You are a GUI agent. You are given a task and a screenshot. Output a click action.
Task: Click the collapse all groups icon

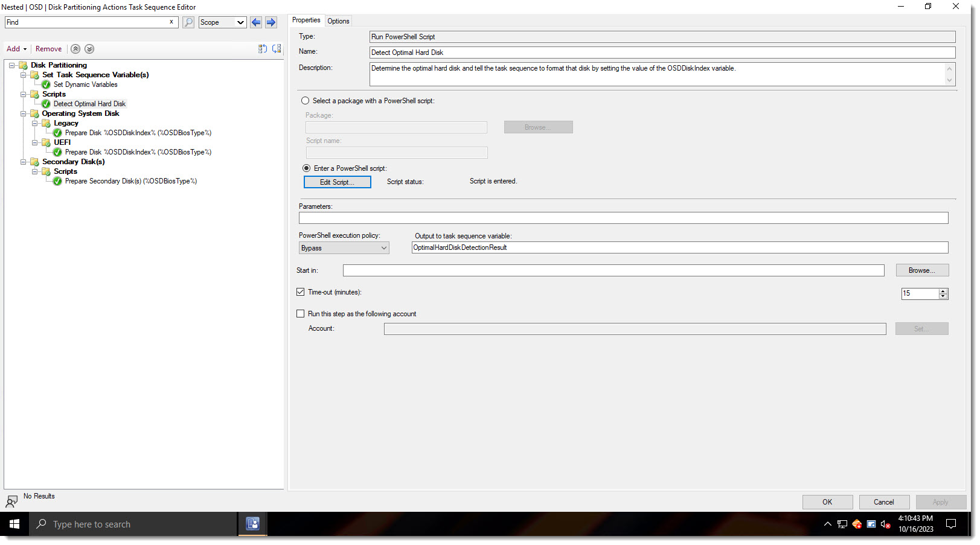(277, 49)
